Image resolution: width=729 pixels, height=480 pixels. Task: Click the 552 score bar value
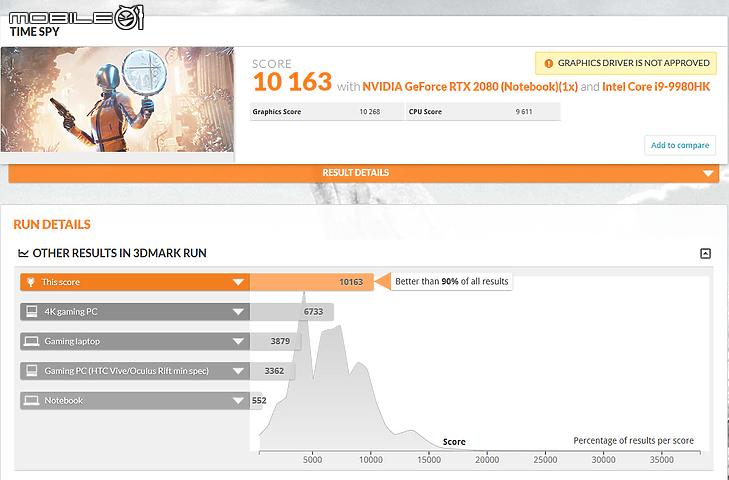259,400
